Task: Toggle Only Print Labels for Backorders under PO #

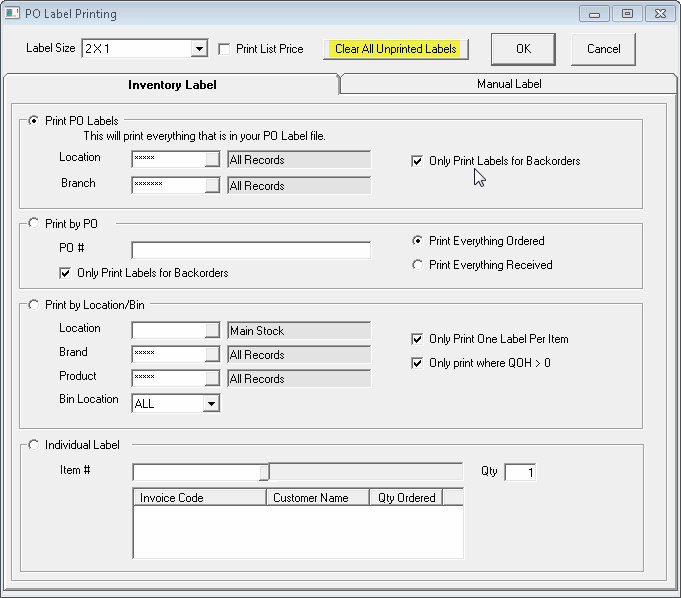Action: click(65, 273)
